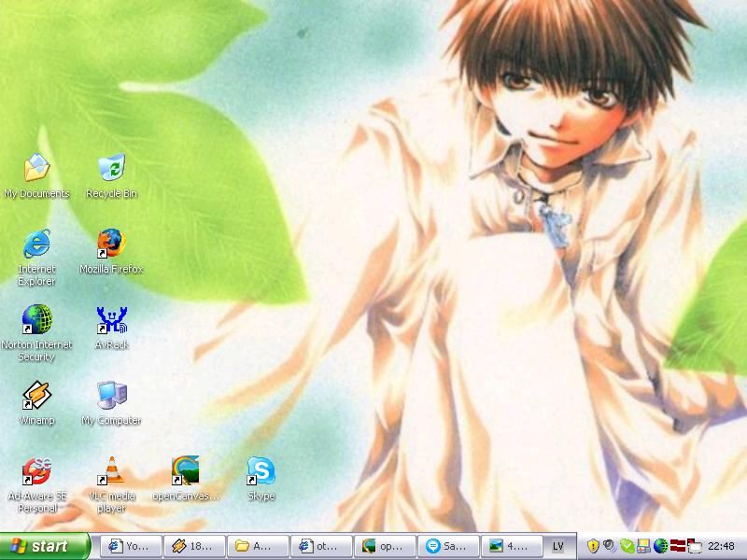Image resolution: width=747 pixels, height=560 pixels.
Task: Click the white tray icon beside the clock
Action: [x=694, y=546]
